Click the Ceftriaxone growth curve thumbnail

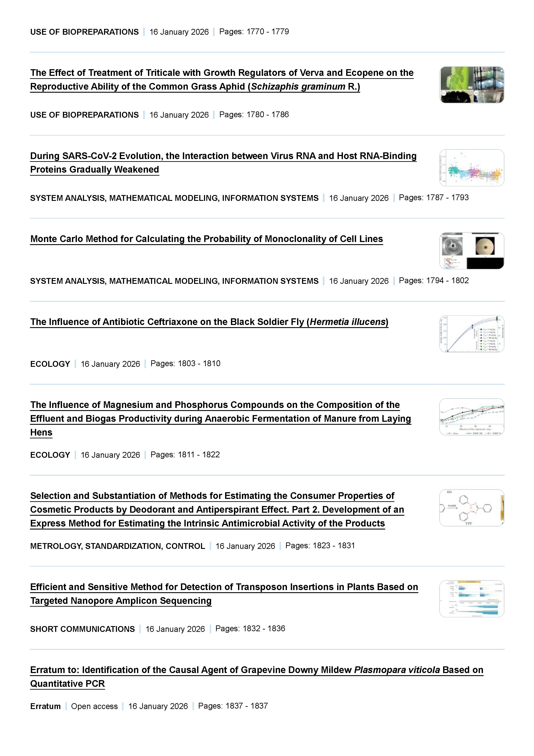472,334
